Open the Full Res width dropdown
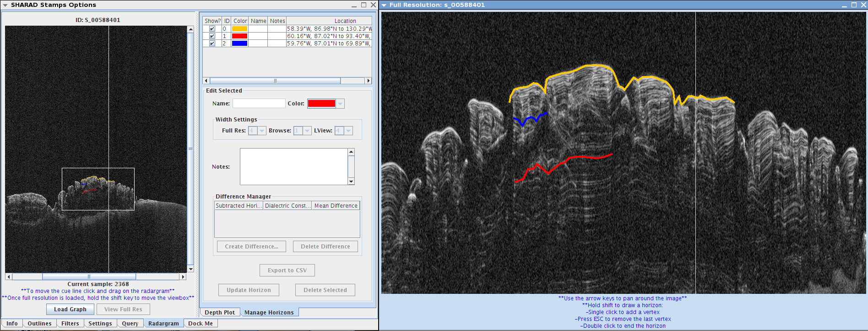This screenshot has height=331, width=868. pos(262,131)
